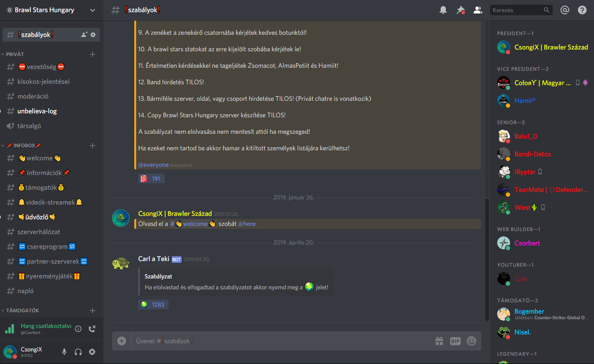Open the help question mark icon
The width and height of the screenshot is (594, 364).
pos(582,10)
